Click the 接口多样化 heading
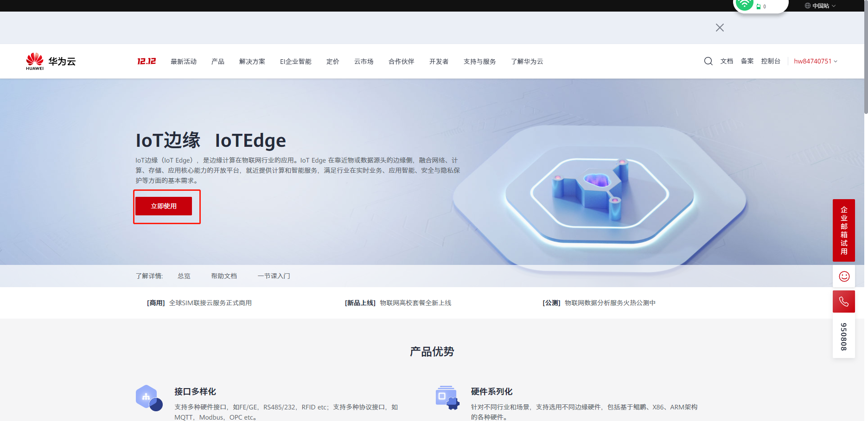 [195, 392]
